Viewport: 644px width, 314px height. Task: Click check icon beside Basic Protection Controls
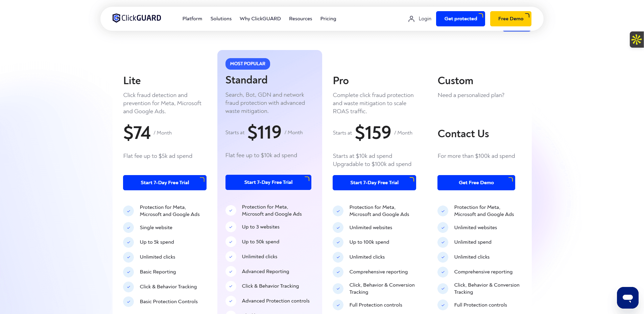point(128,301)
